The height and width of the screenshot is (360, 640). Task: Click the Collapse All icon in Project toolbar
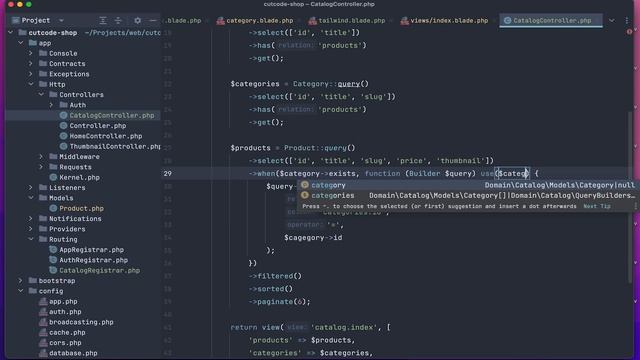(118, 20)
